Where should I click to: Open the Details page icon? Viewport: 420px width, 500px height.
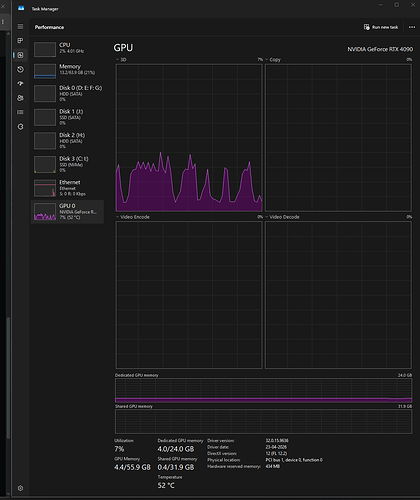pyautogui.click(x=20, y=112)
